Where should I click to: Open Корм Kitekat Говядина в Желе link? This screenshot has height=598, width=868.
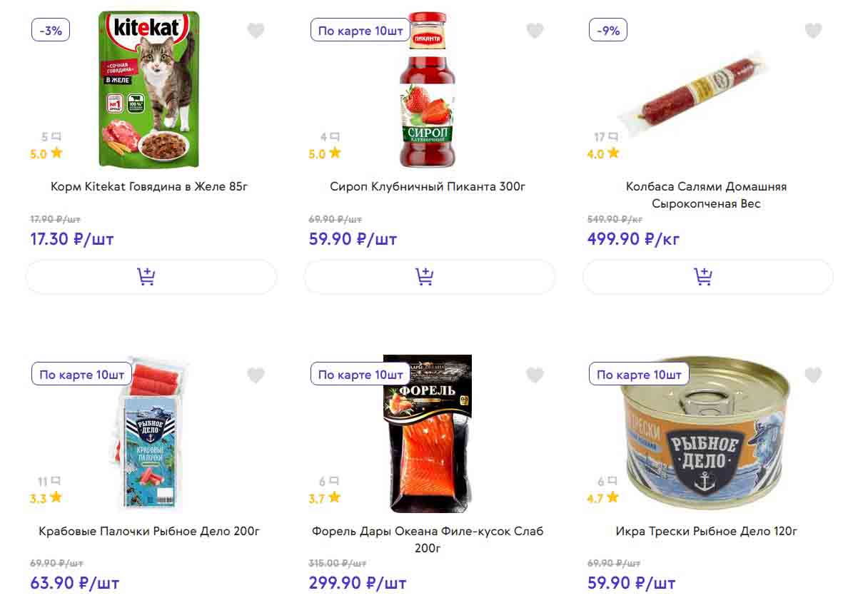click(x=149, y=187)
